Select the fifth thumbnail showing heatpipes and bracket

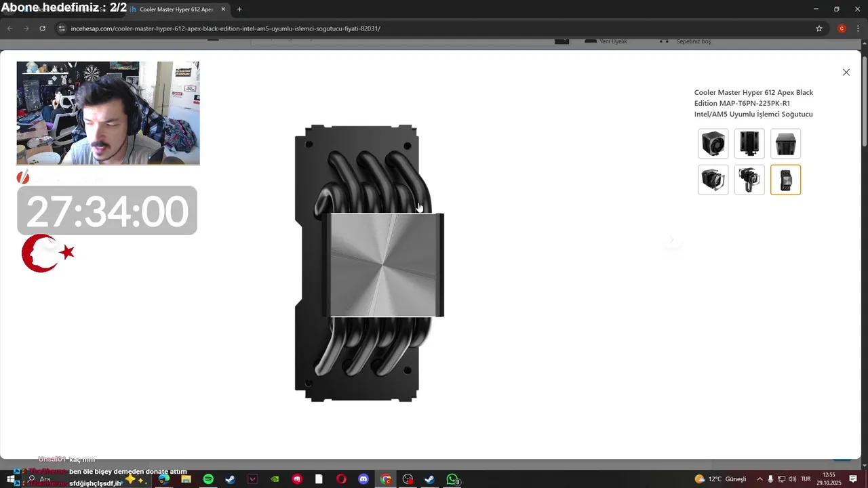(x=749, y=180)
